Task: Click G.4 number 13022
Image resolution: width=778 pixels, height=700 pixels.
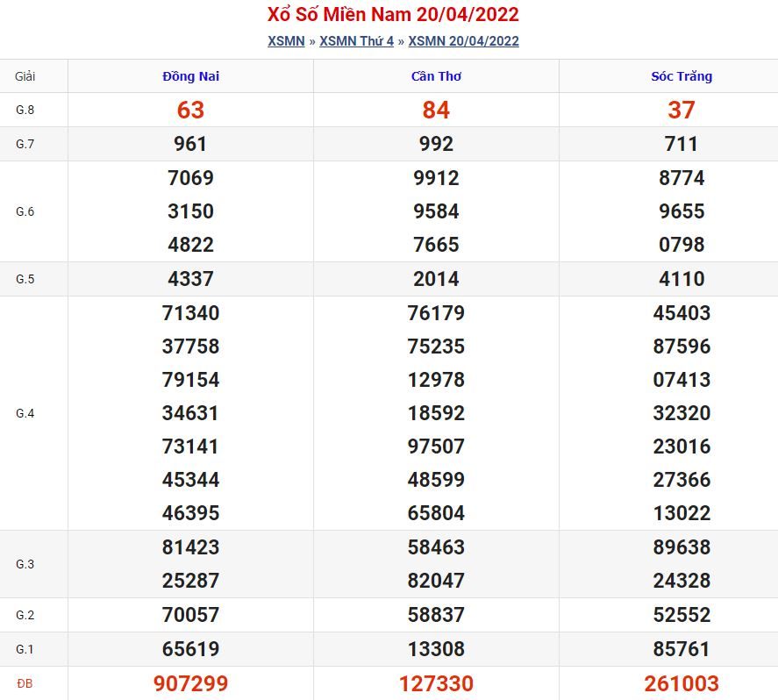Action: coord(682,513)
